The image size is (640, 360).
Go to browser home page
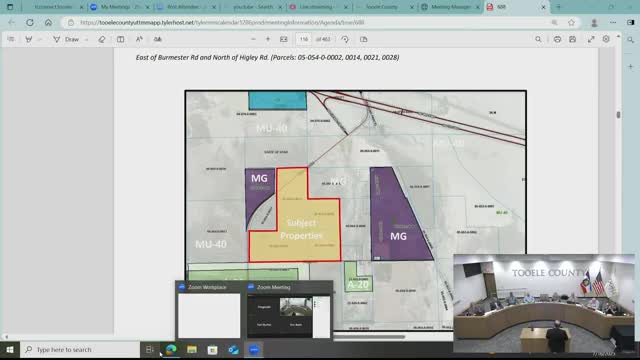[x=48, y=23]
